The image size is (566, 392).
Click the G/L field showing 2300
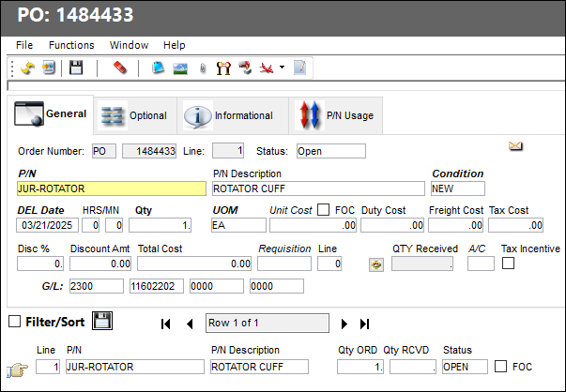pos(97,286)
